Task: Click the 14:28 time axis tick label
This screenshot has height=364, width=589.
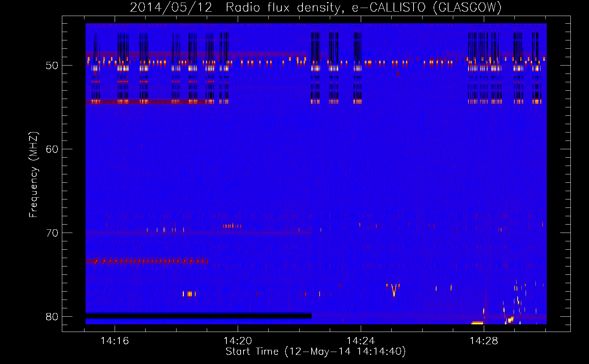Action: [484, 341]
